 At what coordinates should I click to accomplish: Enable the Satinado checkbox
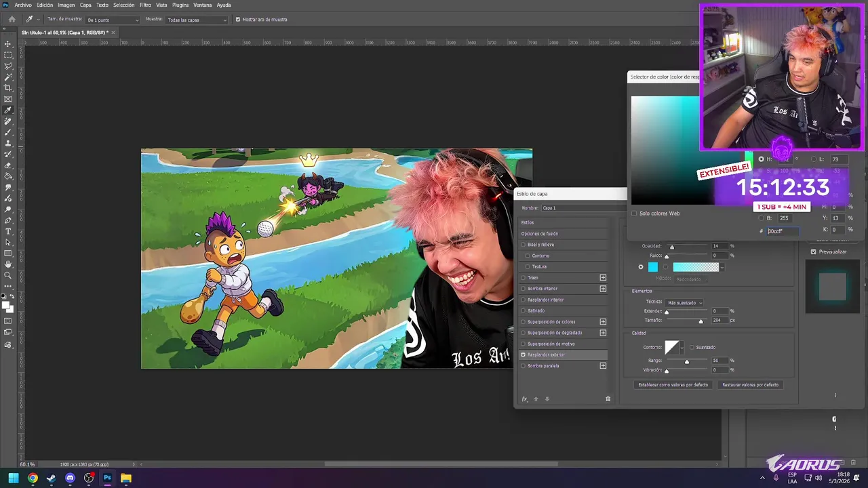pos(523,310)
